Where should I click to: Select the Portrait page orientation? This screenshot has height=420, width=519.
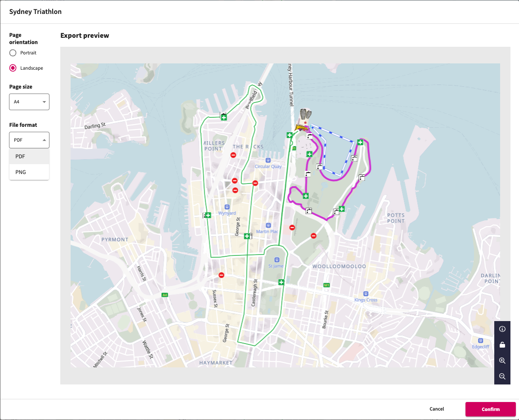pyautogui.click(x=13, y=53)
